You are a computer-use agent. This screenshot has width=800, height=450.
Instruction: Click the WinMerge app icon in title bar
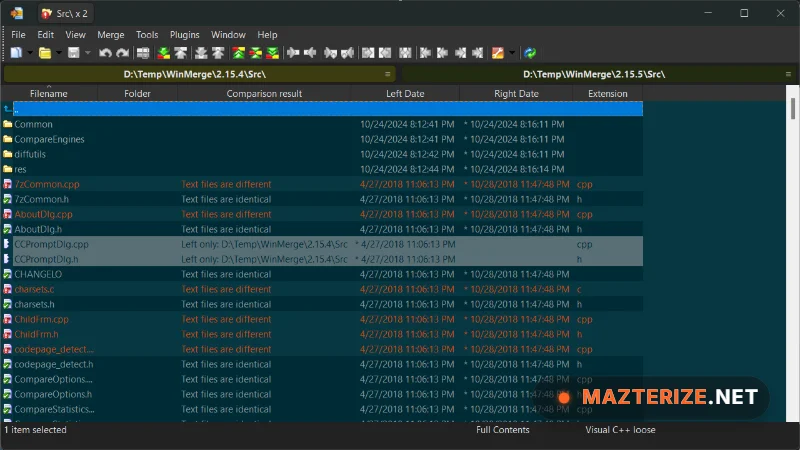[17, 13]
